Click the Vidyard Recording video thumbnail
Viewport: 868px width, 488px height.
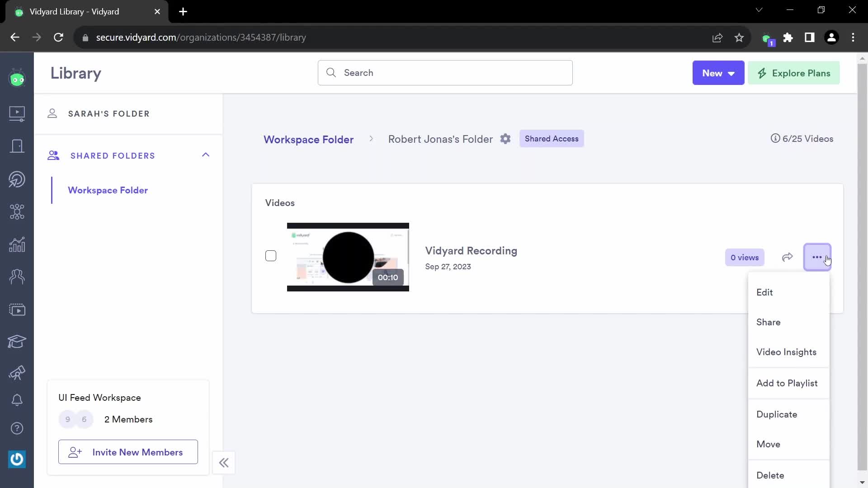pyautogui.click(x=348, y=257)
